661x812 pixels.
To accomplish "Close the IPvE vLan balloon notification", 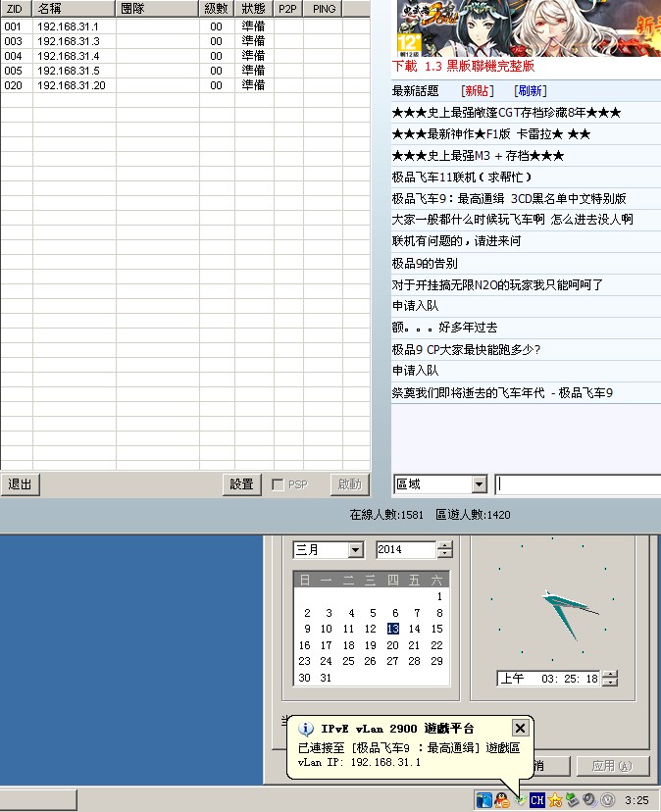I will coord(521,728).
